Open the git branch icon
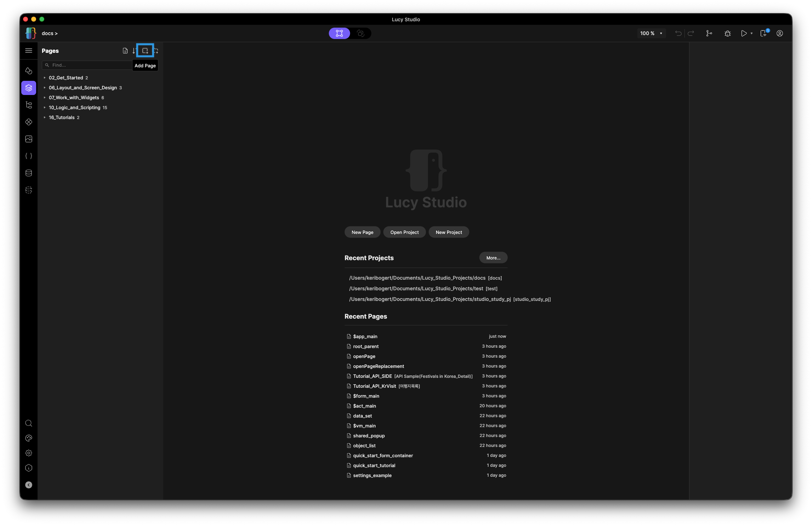This screenshot has width=812, height=526. click(709, 33)
